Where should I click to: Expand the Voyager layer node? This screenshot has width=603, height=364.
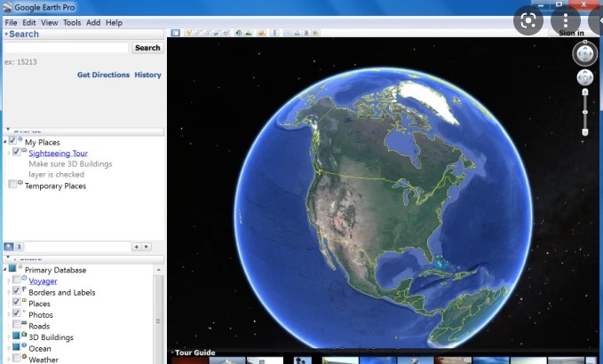click(x=9, y=281)
